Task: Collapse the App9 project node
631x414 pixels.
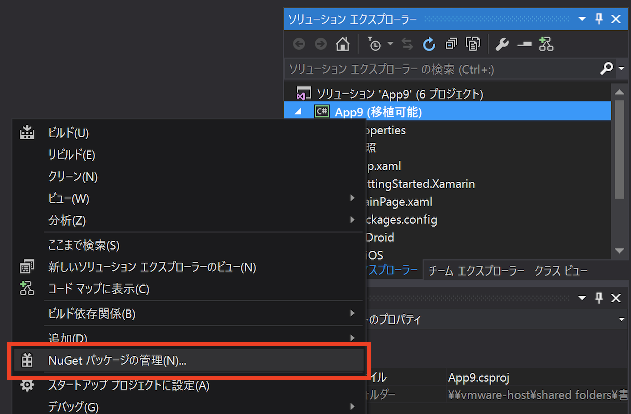Action: pyautogui.click(x=298, y=111)
